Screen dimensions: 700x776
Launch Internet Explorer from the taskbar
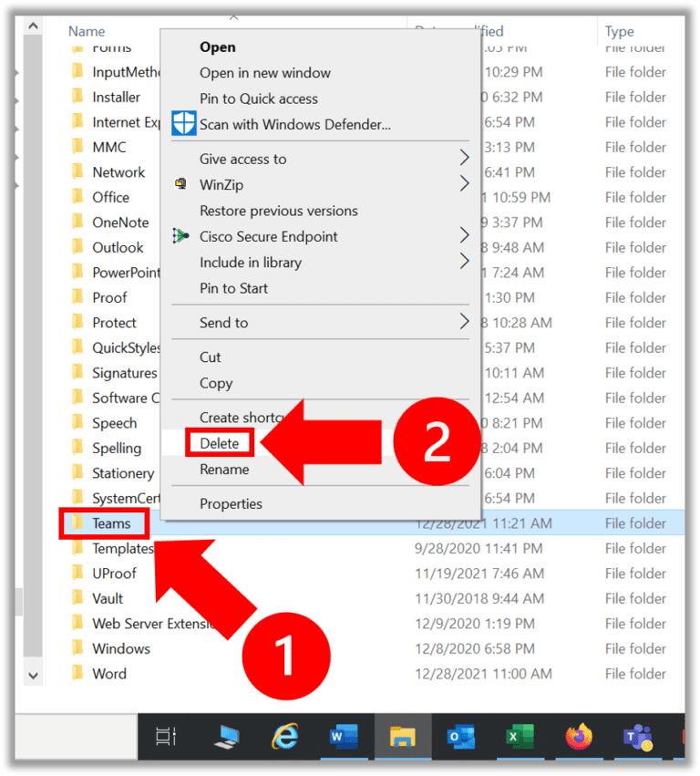pyautogui.click(x=284, y=736)
